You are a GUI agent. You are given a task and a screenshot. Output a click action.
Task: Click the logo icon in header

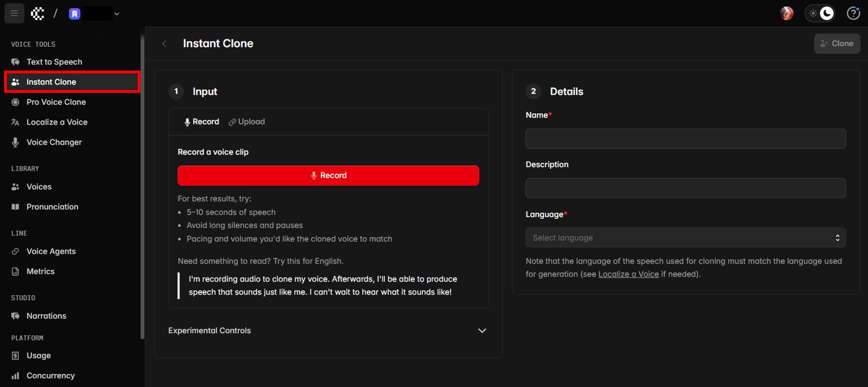coord(37,13)
